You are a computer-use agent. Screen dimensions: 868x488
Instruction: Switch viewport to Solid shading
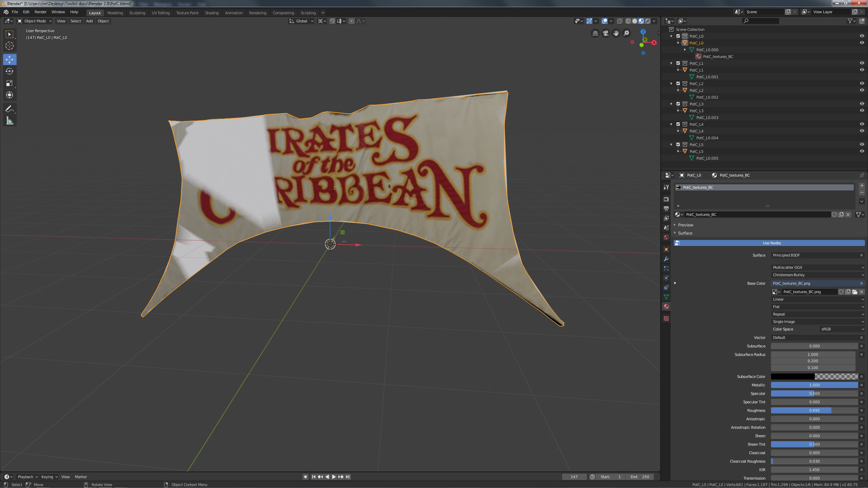[x=635, y=21]
